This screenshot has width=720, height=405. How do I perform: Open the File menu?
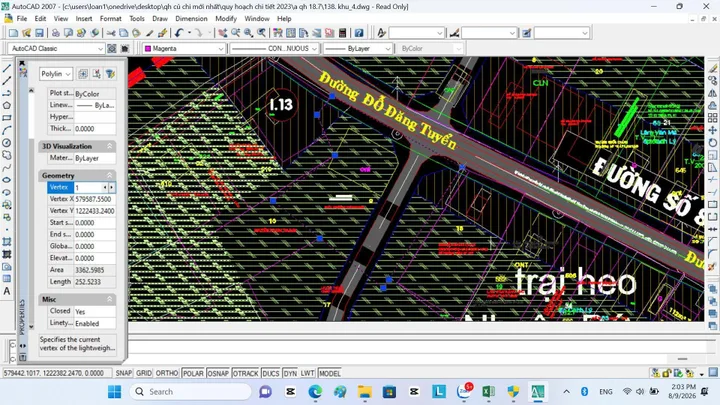22,19
